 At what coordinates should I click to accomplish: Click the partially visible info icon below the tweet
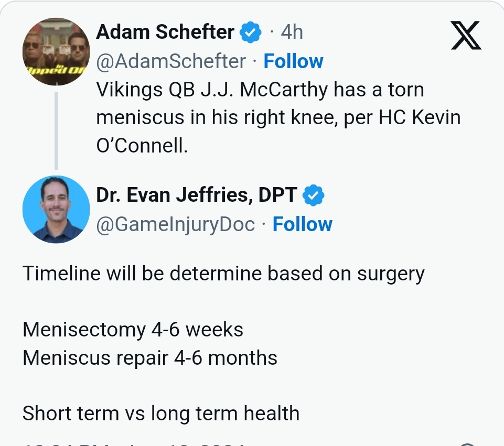click(x=468, y=444)
